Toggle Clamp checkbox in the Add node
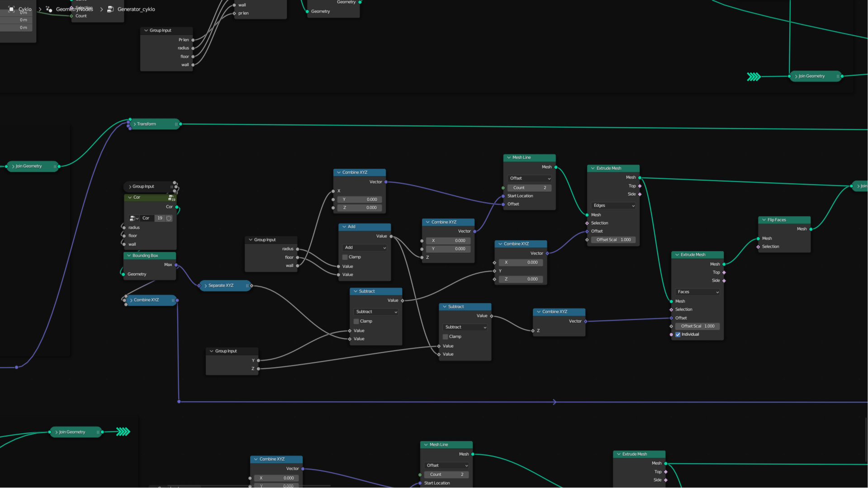The height and width of the screenshot is (488, 868). (x=345, y=257)
